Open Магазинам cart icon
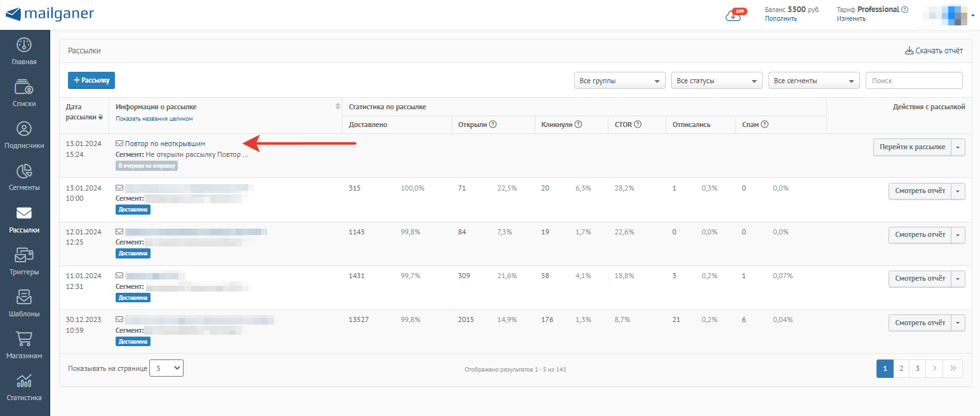The height and width of the screenshot is (416, 980). point(24,340)
